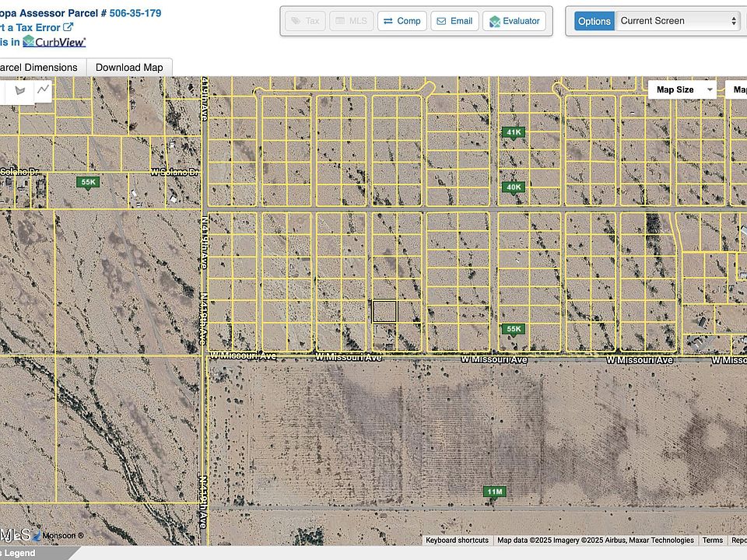747x560 pixels.
Task: Click the blue Options button
Action: 594,21
